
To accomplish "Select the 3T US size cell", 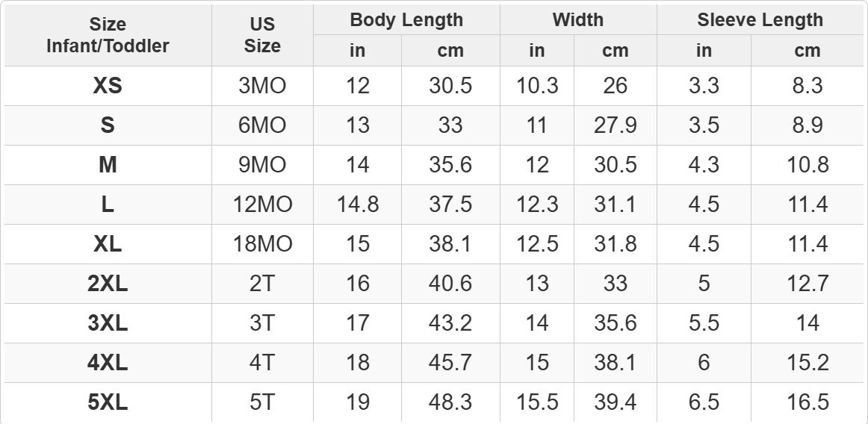I will click(262, 323).
